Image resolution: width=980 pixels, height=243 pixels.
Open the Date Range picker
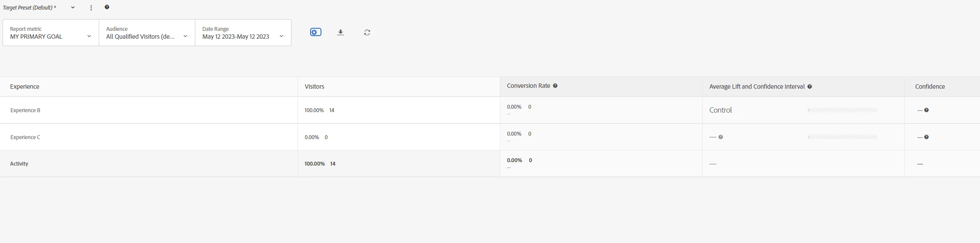[x=243, y=33]
